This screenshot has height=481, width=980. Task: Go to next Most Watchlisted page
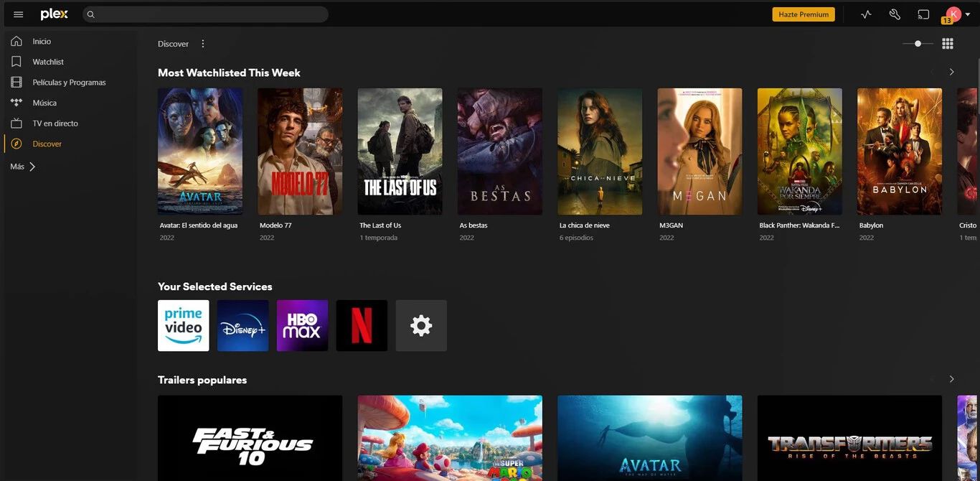click(952, 72)
